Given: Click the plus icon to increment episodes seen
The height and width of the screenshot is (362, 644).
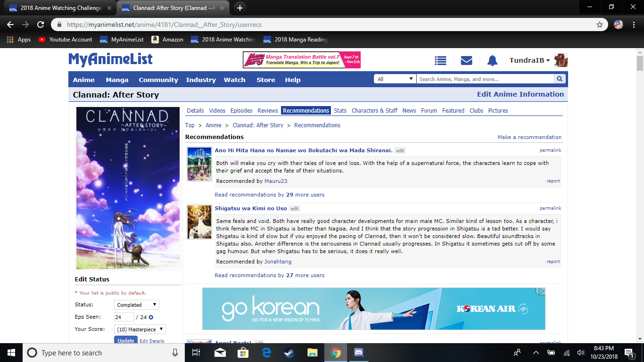Looking at the screenshot, I should click(151, 317).
